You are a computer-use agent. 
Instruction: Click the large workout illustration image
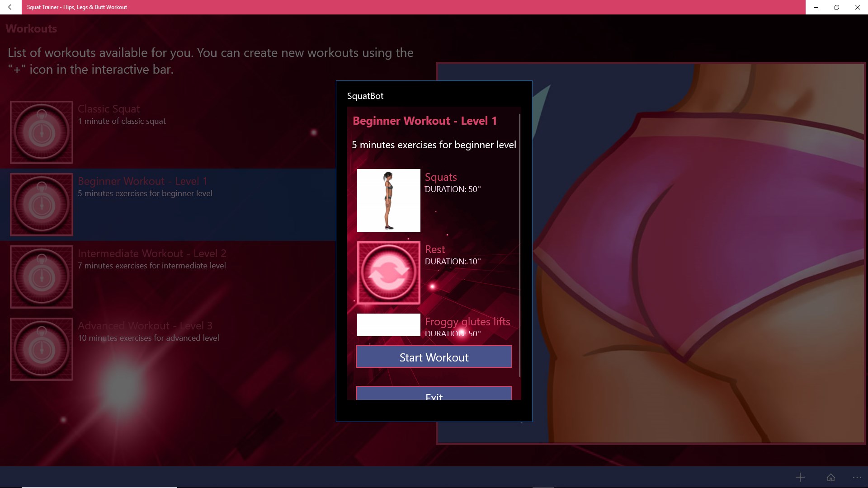(696, 253)
